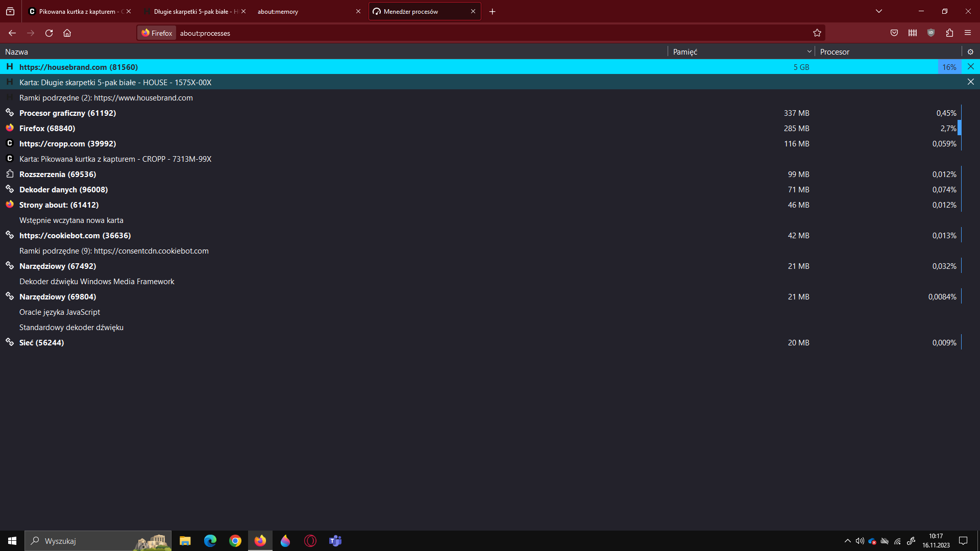Go to the Firefox home page
The width and height of the screenshot is (980, 551).
67,33
